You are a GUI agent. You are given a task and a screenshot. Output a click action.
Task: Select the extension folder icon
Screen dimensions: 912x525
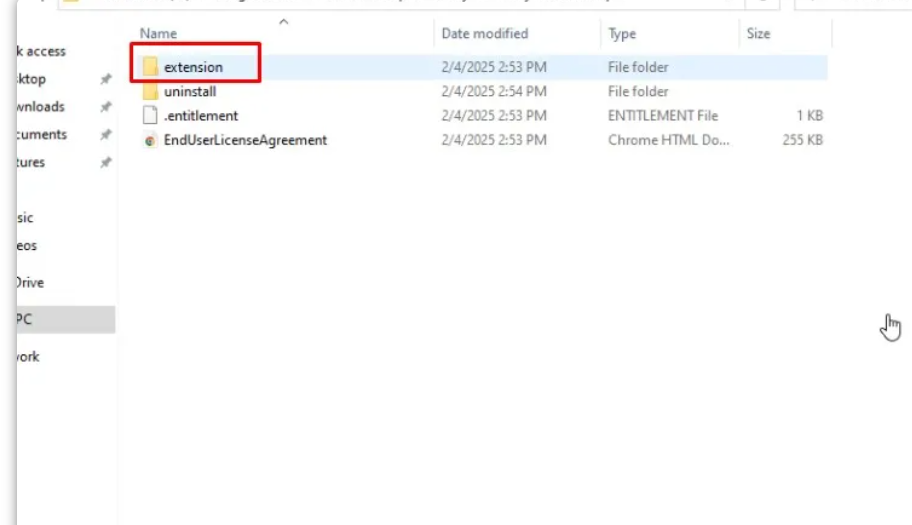point(150,67)
